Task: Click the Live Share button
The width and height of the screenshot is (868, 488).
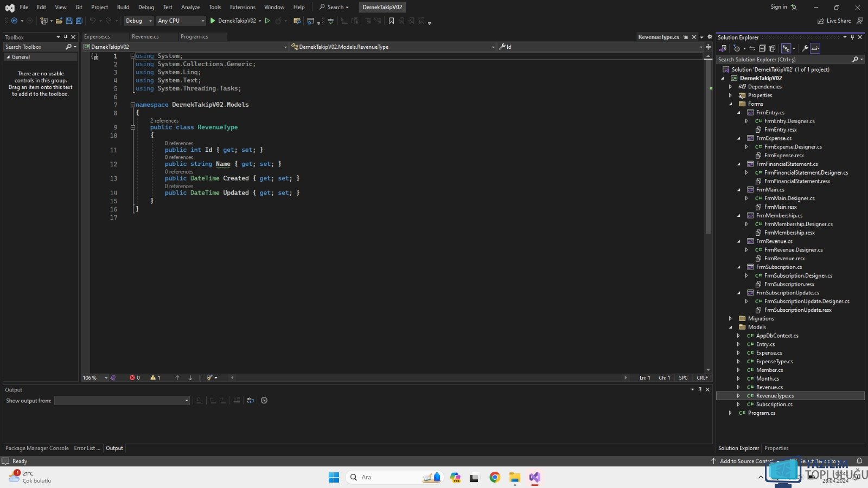Action: [x=834, y=21]
